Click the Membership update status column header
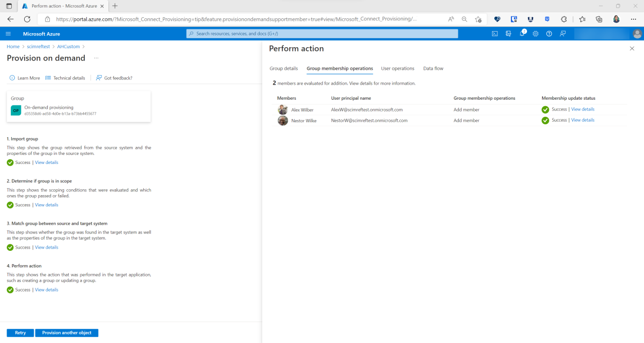This screenshot has height=343, width=644. pyautogui.click(x=568, y=98)
